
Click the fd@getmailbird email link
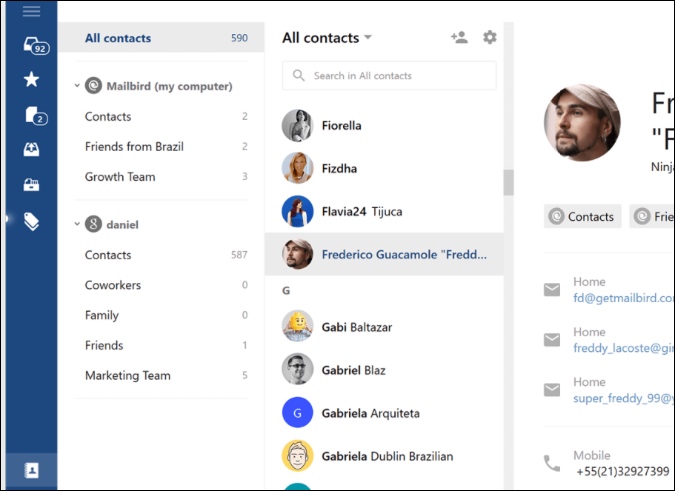[x=621, y=298]
